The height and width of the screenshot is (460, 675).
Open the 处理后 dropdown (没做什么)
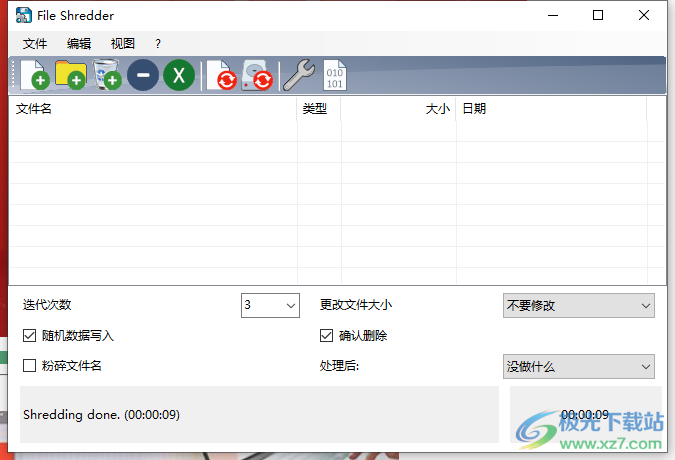click(x=579, y=367)
